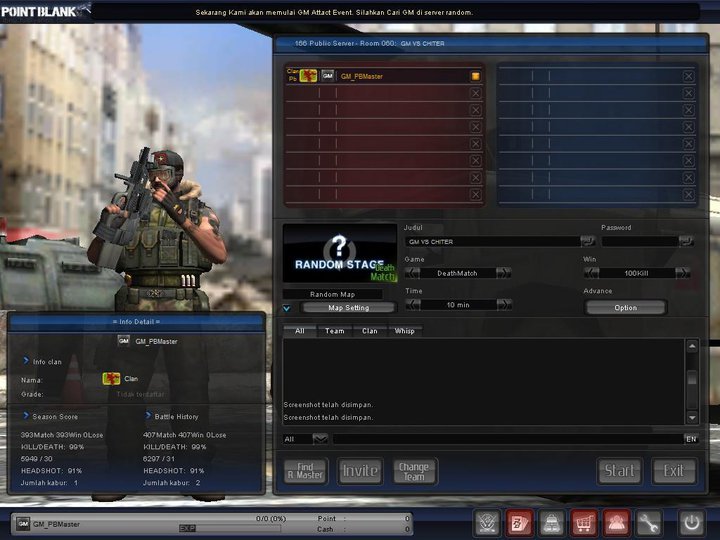Screen dimensions: 720x540
Task: Close the third red team slot
Action: (476, 110)
